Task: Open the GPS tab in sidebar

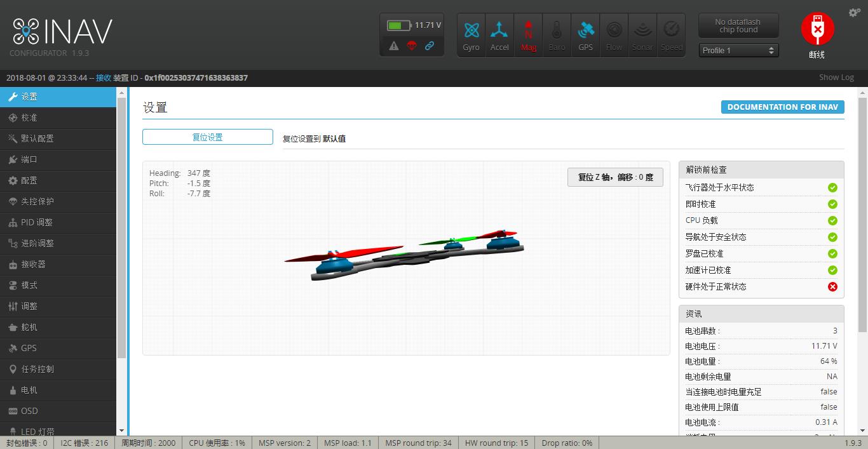Action: click(58, 348)
